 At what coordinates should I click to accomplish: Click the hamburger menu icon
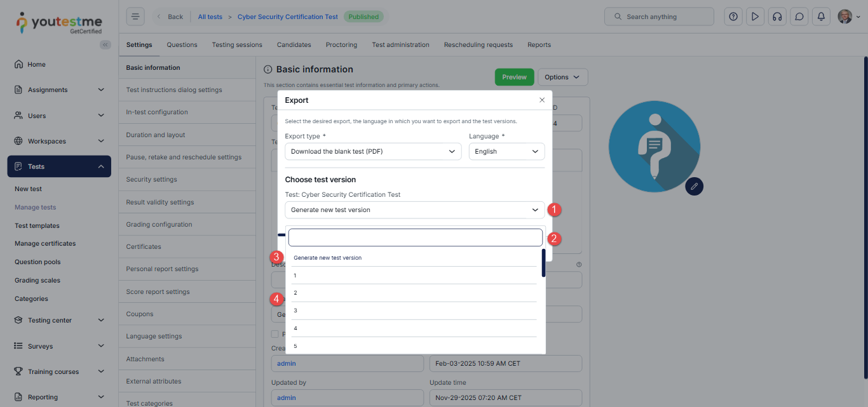click(x=135, y=17)
